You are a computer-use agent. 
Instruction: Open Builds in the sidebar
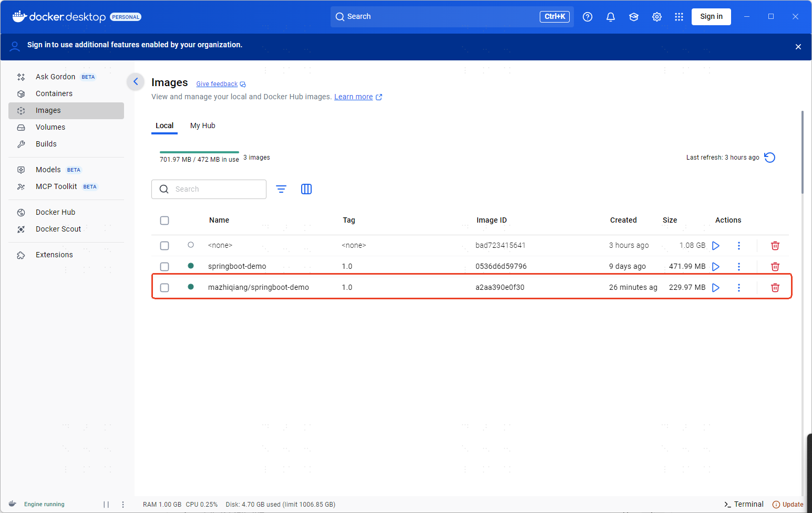click(x=66, y=144)
